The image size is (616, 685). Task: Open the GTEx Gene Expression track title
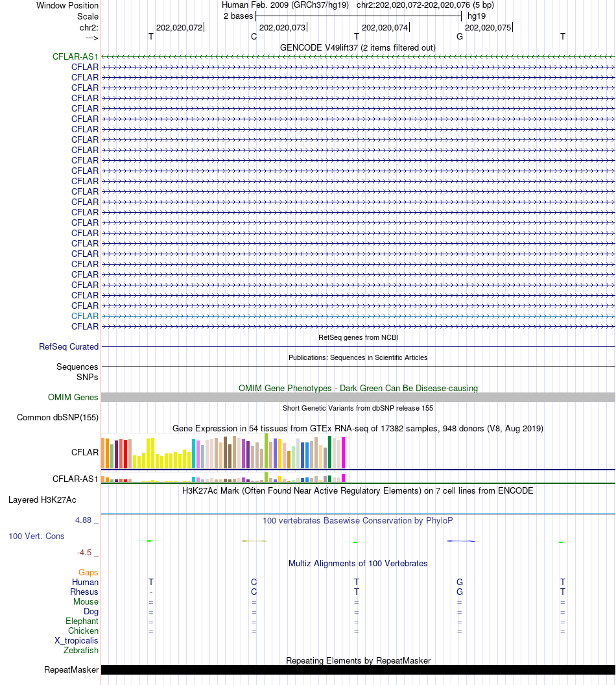click(358, 428)
